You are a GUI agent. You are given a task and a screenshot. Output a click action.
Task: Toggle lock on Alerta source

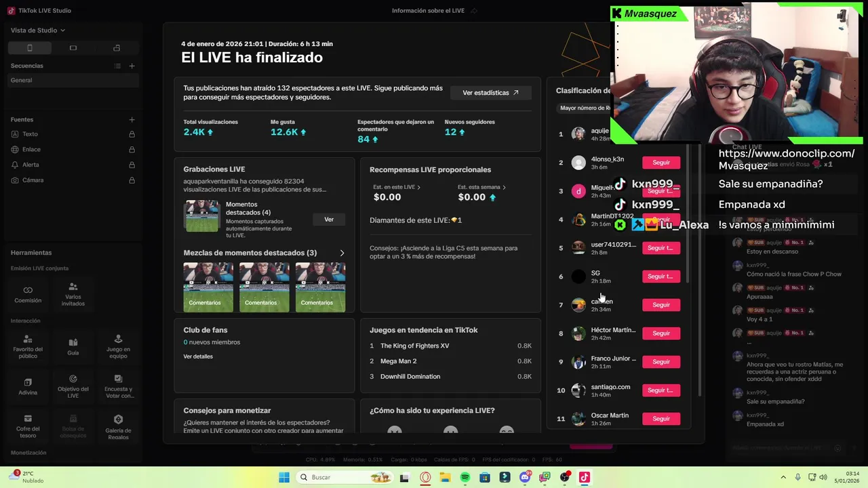(132, 165)
